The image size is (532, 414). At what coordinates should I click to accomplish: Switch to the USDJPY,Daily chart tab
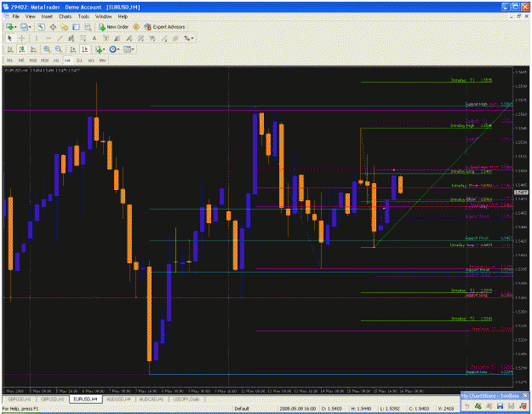click(x=186, y=399)
